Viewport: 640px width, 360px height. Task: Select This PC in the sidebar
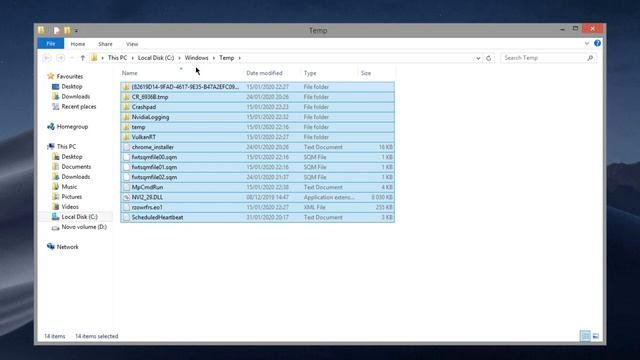click(66, 147)
